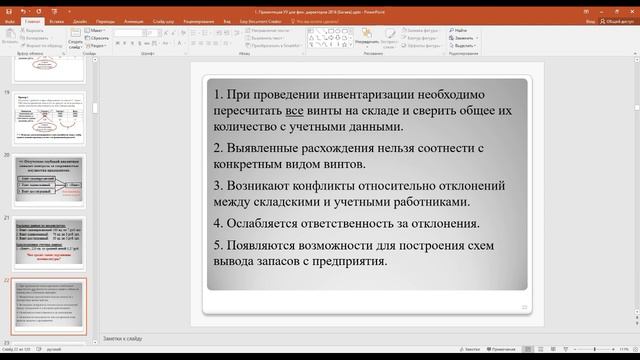Start Slide Show from status bar

[x=566, y=349]
